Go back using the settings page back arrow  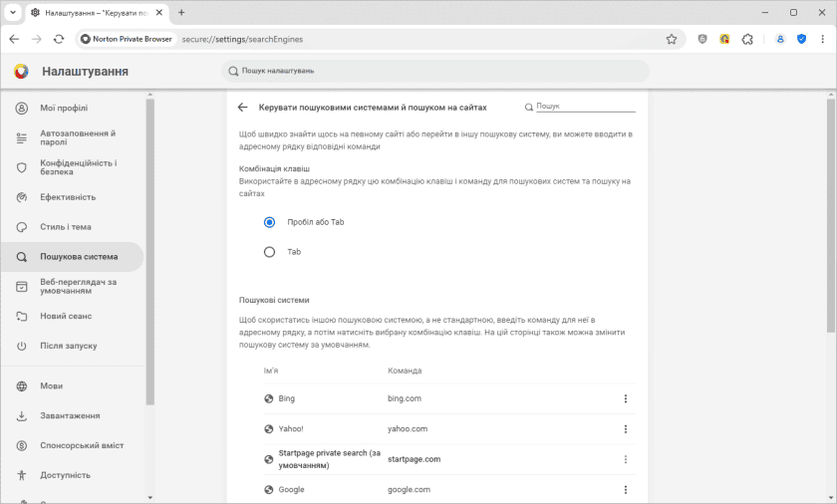[242, 107]
